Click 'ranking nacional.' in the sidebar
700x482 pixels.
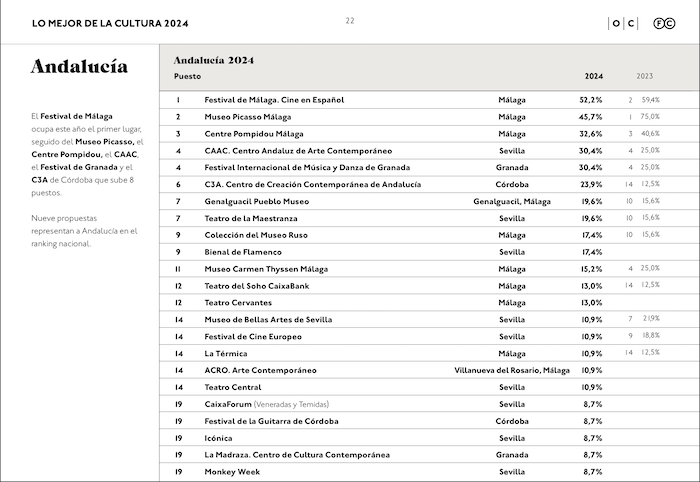click(61, 244)
